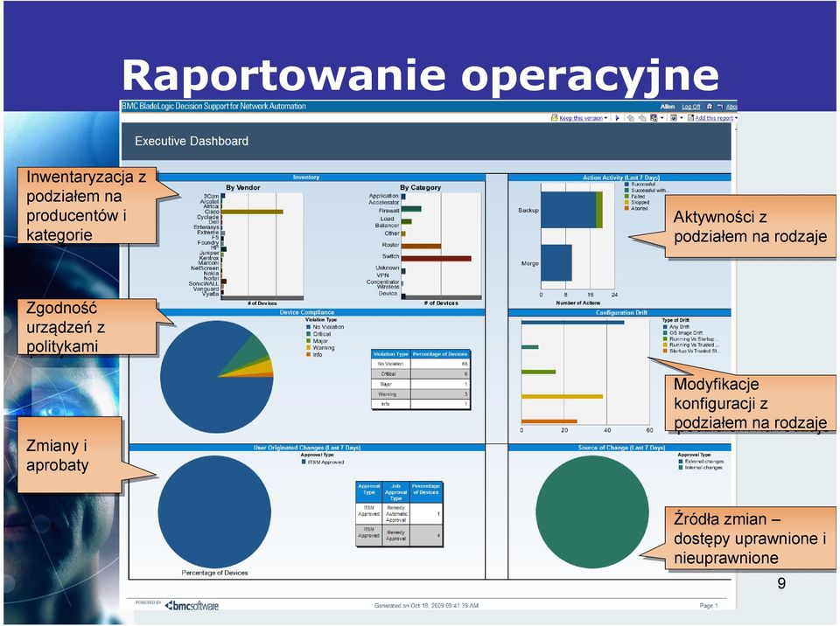Click the Warning legend swatch
This screenshot has height=626, width=840.
[309, 348]
